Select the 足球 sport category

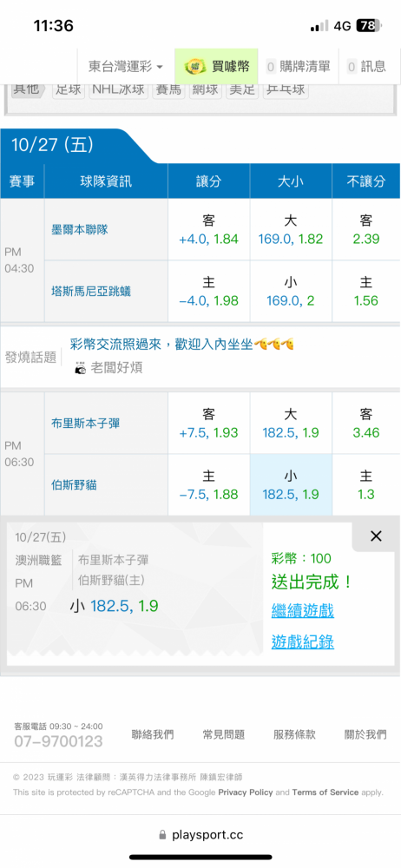pos(69,89)
